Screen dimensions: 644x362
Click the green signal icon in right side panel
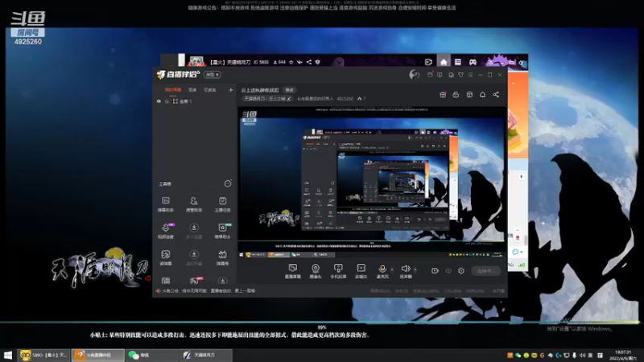click(522, 265)
